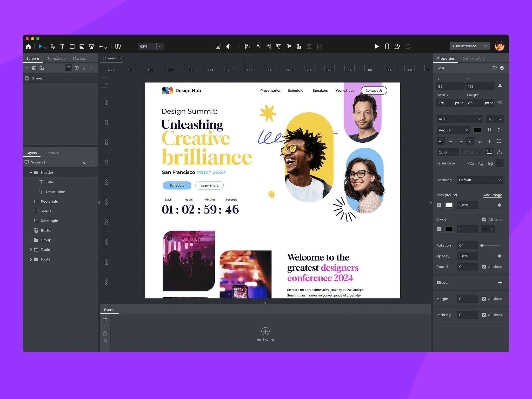Click the align top icon

278,46
